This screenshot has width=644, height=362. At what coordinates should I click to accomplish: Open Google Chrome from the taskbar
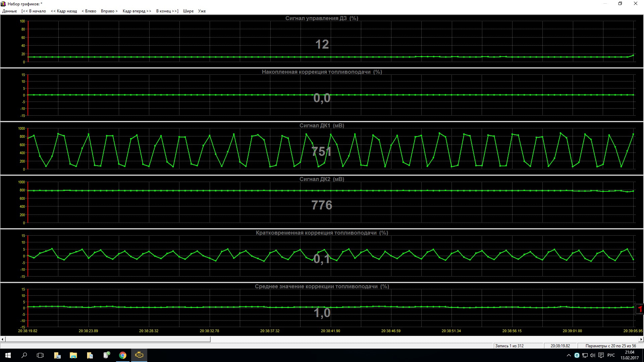pos(123,355)
